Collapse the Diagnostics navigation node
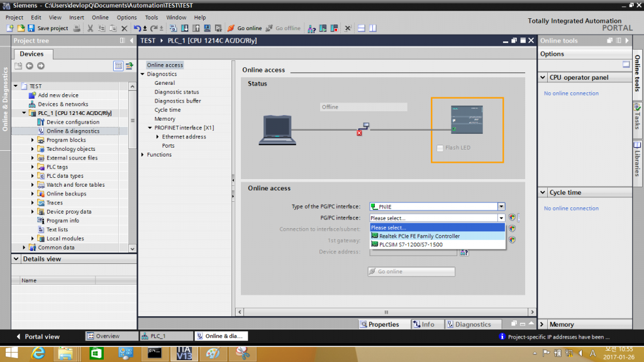Image resolution: width=644 pixels, height=362 pixels. 143,74
